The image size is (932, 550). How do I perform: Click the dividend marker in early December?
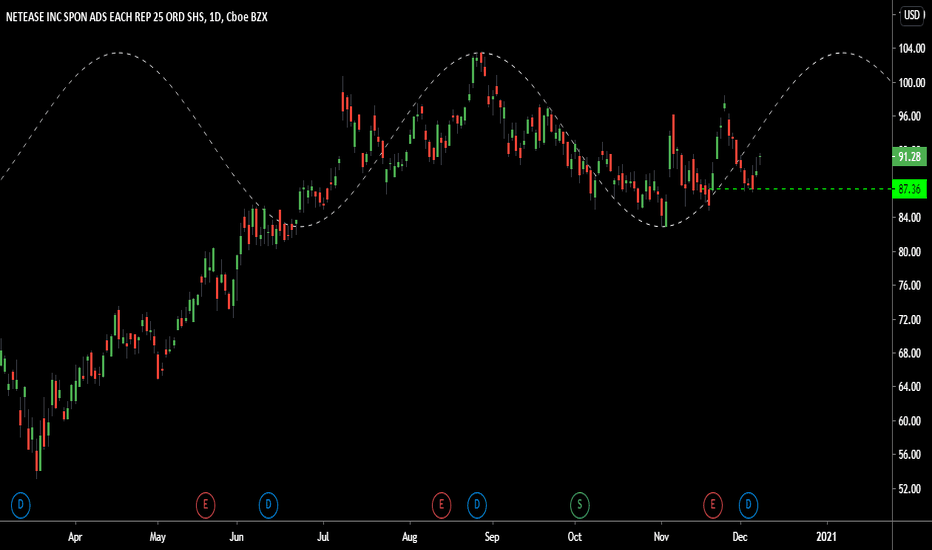coord(748,505)
